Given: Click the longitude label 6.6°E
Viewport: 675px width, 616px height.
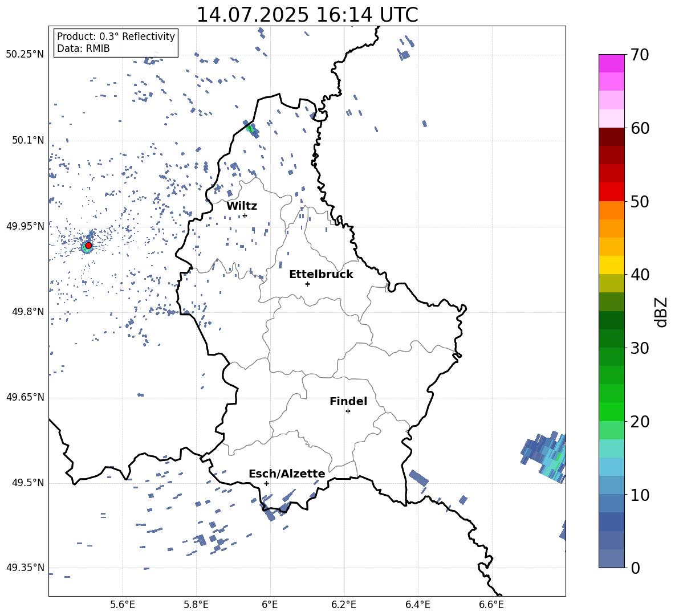Looking at the screenshot, I should pyautogui.click(x=491, y=605).
